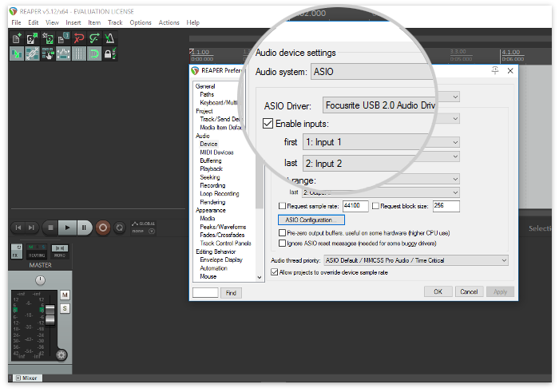Open the master track Routing button
This screenshot has height=392, width=559.
pyautogui.click(x=37, y=251)
